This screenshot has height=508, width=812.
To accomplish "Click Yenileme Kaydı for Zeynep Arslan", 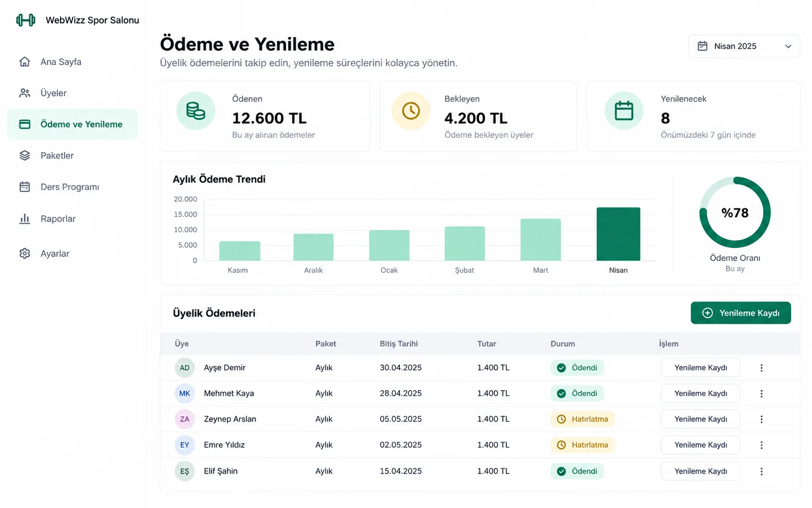I will click(x=700, y=419).
